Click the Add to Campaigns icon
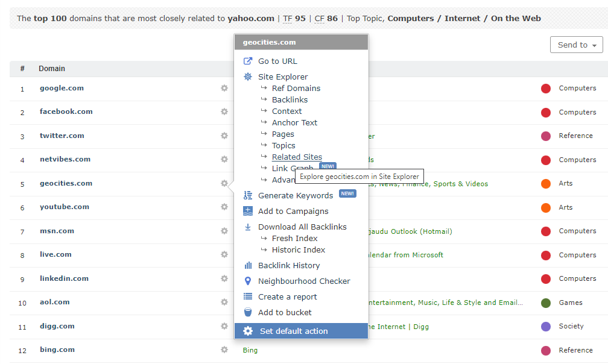 pyautogui.click(x=247, y=211)
